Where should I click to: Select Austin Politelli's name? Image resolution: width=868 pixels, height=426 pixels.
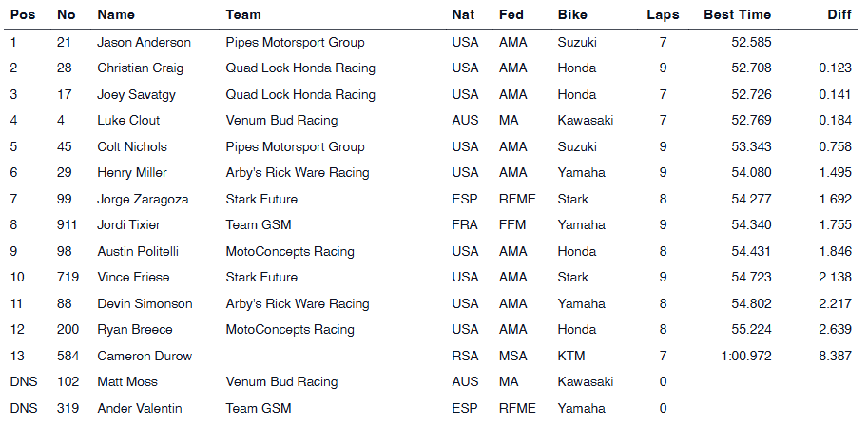[138, 251]
